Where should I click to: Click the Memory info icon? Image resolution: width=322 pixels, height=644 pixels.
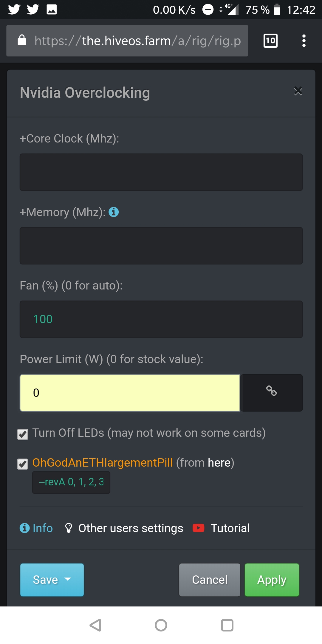[x=114, y=212]
